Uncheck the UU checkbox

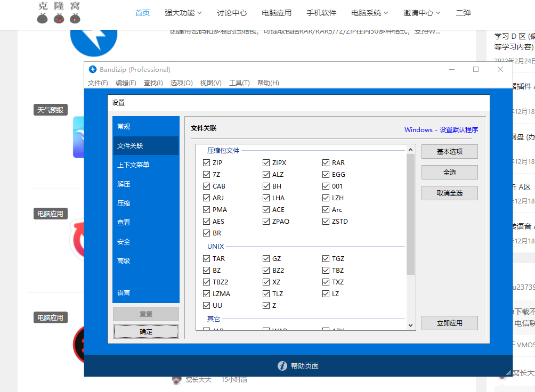(206, 305)
